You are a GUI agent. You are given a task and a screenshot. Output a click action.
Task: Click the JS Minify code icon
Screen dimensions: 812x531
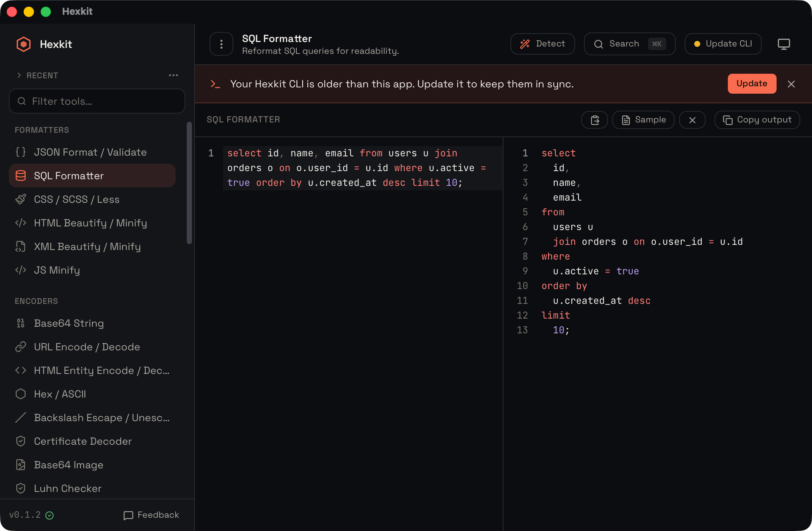click(x=21, y=270)
